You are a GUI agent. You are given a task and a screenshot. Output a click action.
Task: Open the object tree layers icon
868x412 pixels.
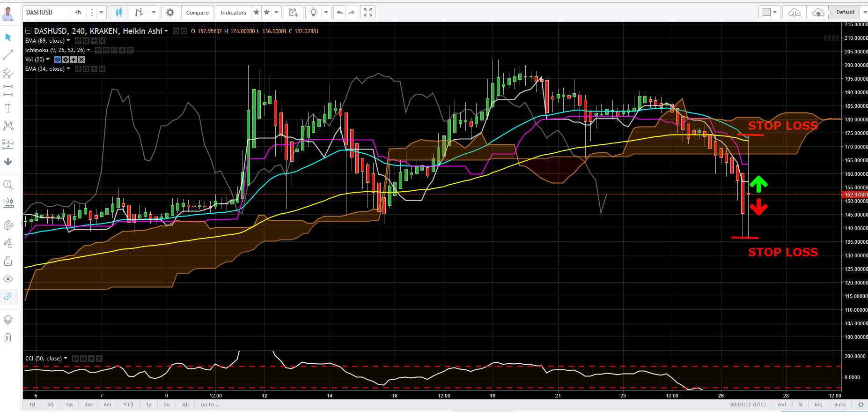8,320
